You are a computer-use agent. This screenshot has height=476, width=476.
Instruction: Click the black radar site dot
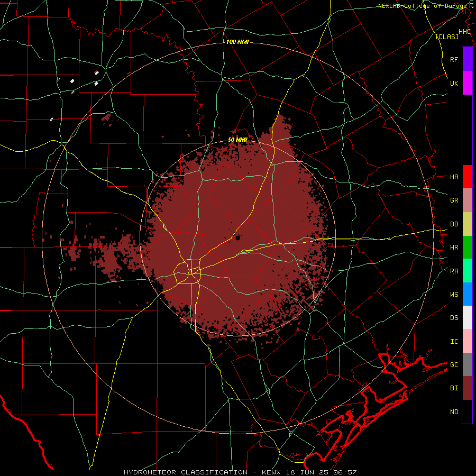click(x=237, y=238)
